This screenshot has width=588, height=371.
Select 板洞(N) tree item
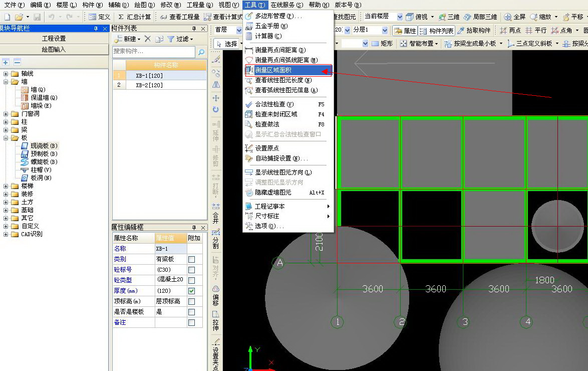click(x=37, y=178)
